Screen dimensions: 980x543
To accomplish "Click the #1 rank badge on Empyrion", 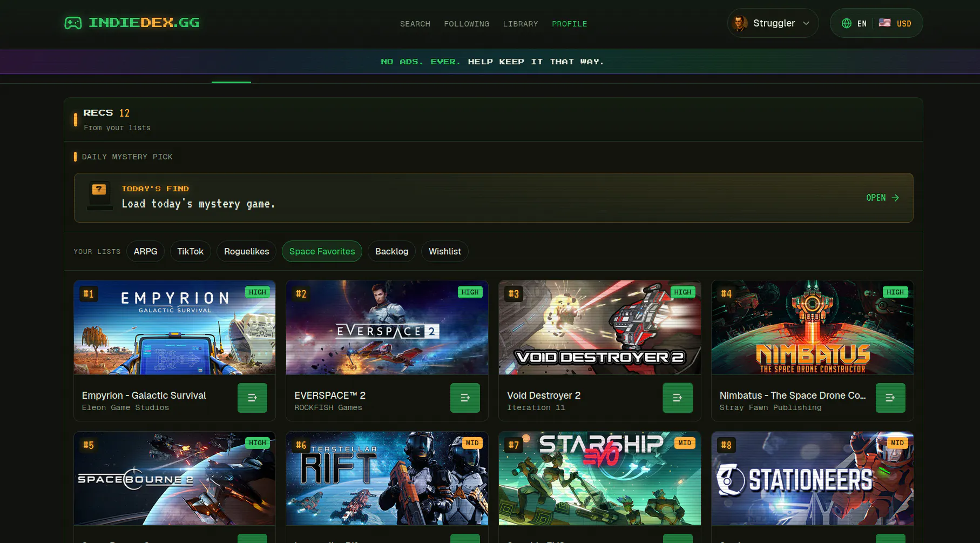I will pyautogui.click(x=89, y=294).
